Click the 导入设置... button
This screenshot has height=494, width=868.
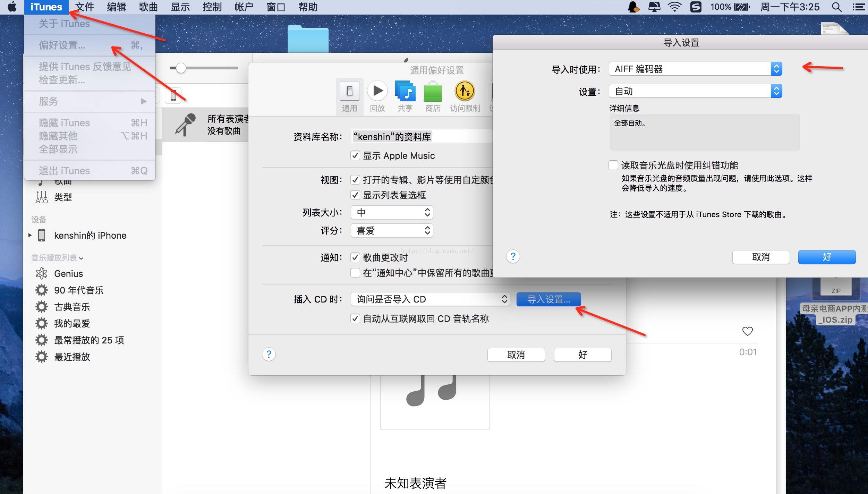pyautogui.click(x=548, y=299)
